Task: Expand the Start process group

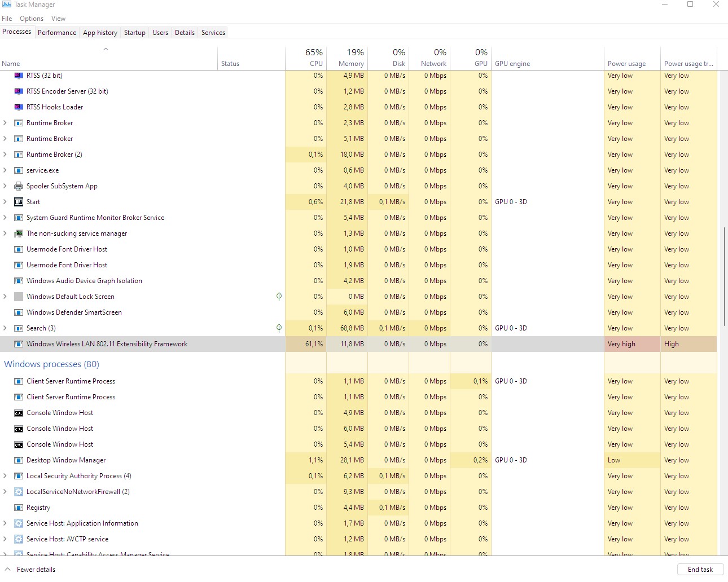Action: pyautogui.click(x=5, y=202)
